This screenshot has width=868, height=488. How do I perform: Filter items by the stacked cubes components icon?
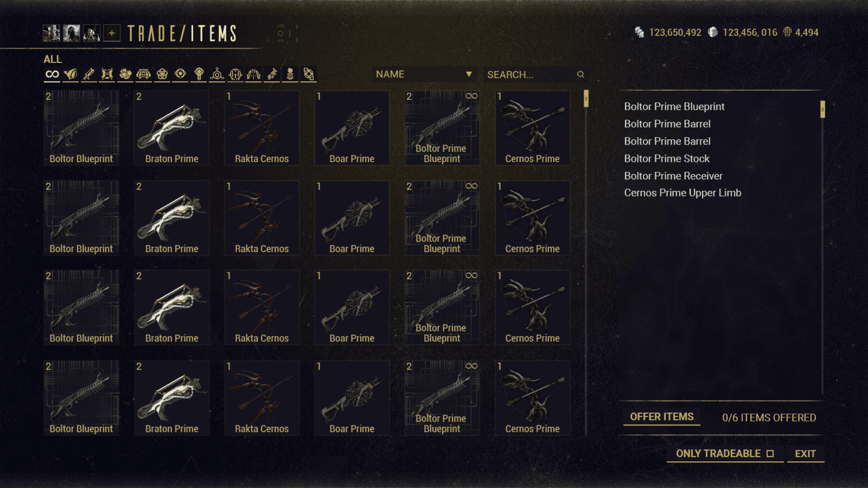tap(126, 74)
